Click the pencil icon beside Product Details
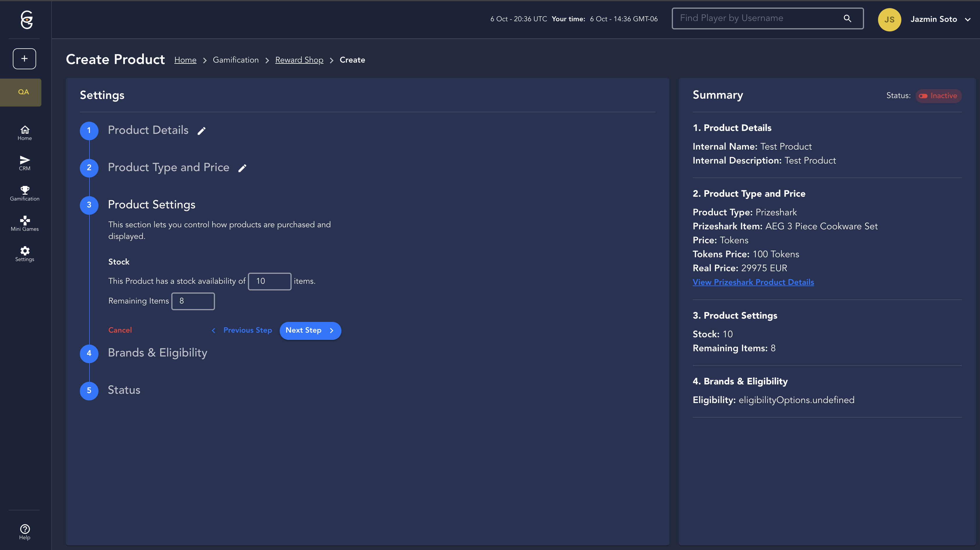This screenshot has height=550, width=980. click(x=202, y=131)
